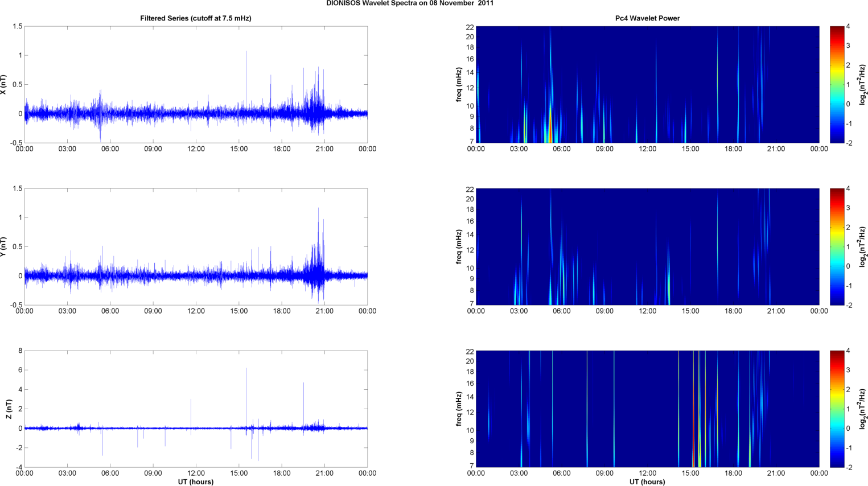Click log2(nT²/Hz) label beside bottom colorbar
Screen dimensions: 868x486
tap(863, 409)
